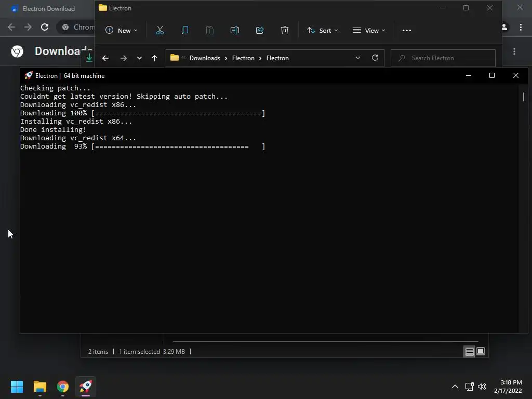
Task: Open network status tray icon
Action: (470, 387)
